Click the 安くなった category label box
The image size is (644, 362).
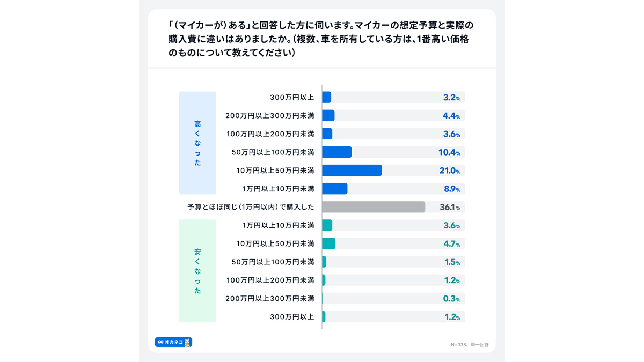[x=197, y=271]
